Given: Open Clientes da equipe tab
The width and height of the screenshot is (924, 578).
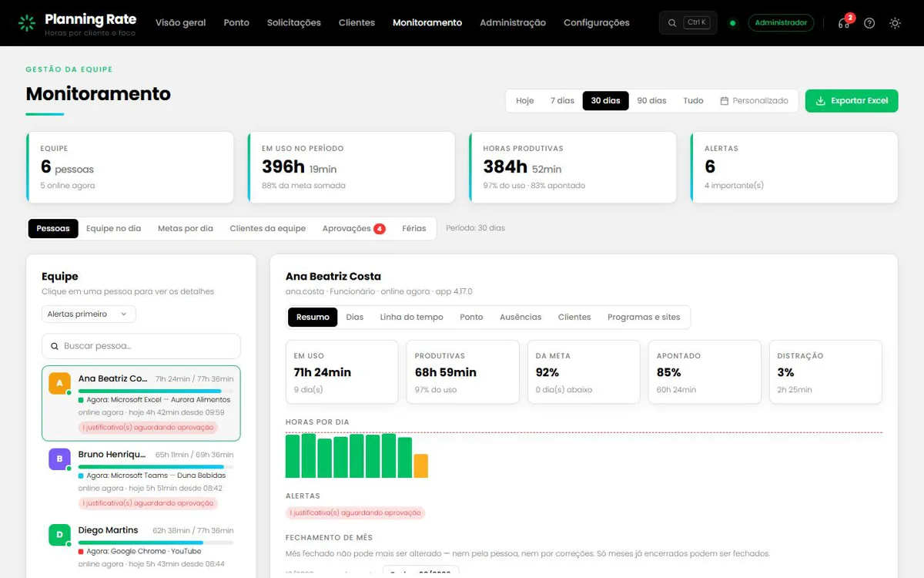Looking at the screenshot, I should pos(268,228).
